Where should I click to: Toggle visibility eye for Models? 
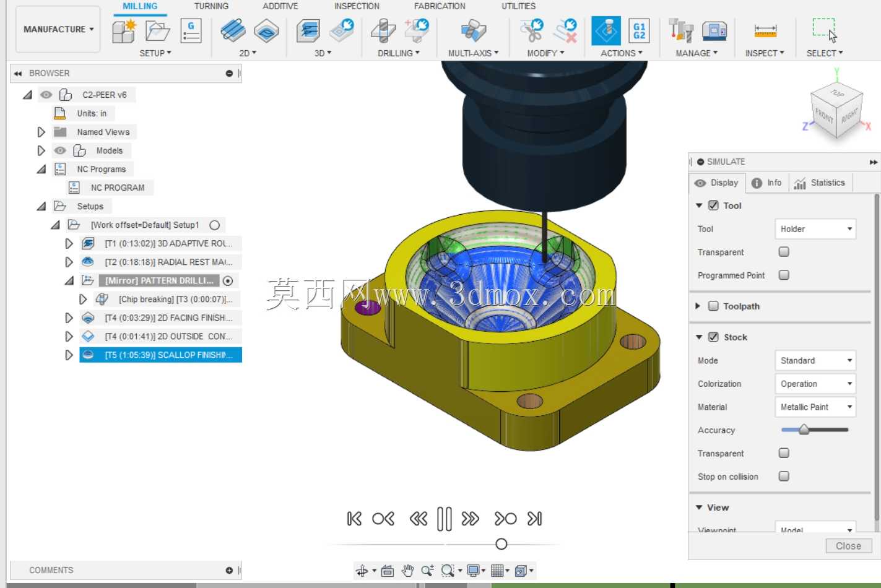60,150
